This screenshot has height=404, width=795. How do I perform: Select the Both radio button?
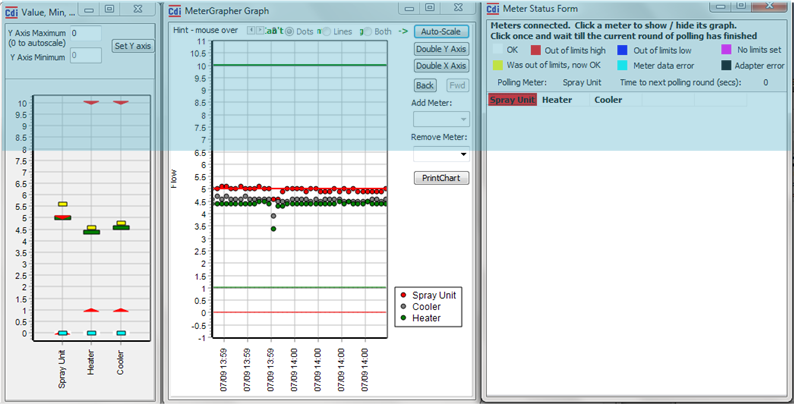pos(368,31)
